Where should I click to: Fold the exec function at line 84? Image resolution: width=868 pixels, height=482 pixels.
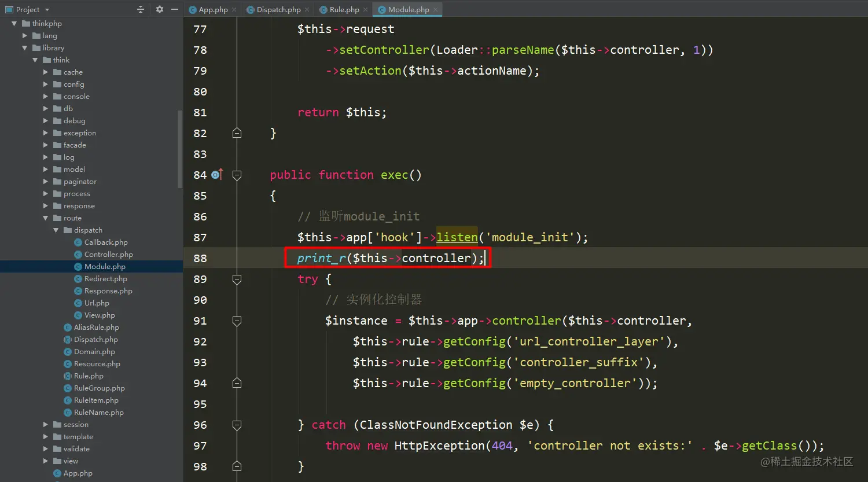pyautogui.click(x=237, y=175)
